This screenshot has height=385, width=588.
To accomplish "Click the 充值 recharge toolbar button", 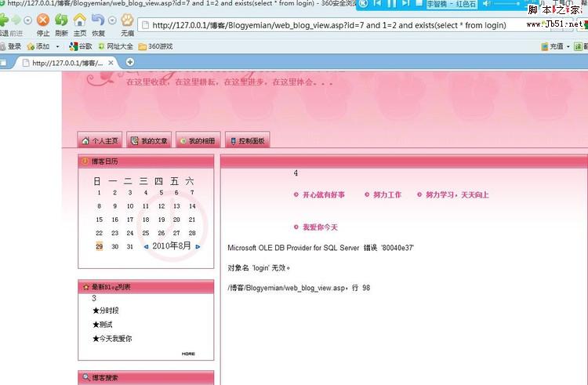I will 552,46.
